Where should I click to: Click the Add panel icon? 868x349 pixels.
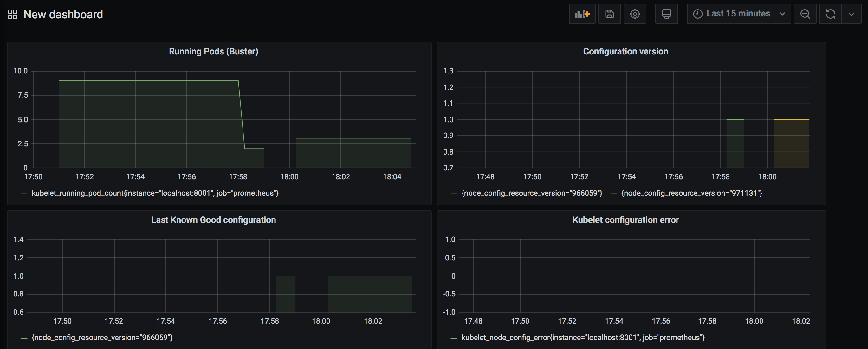582,14
